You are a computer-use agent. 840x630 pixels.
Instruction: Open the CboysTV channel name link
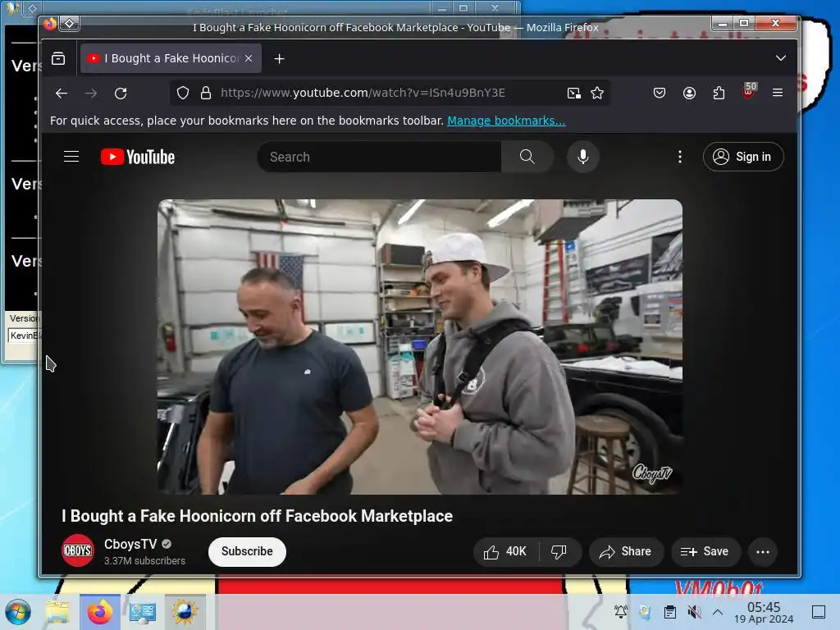pos(130,545)
